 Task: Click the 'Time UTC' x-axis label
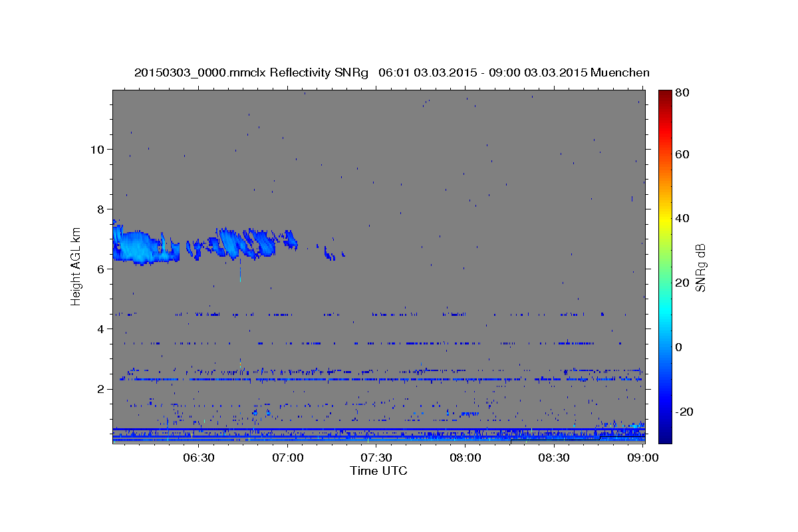click(x=378, y=471)
